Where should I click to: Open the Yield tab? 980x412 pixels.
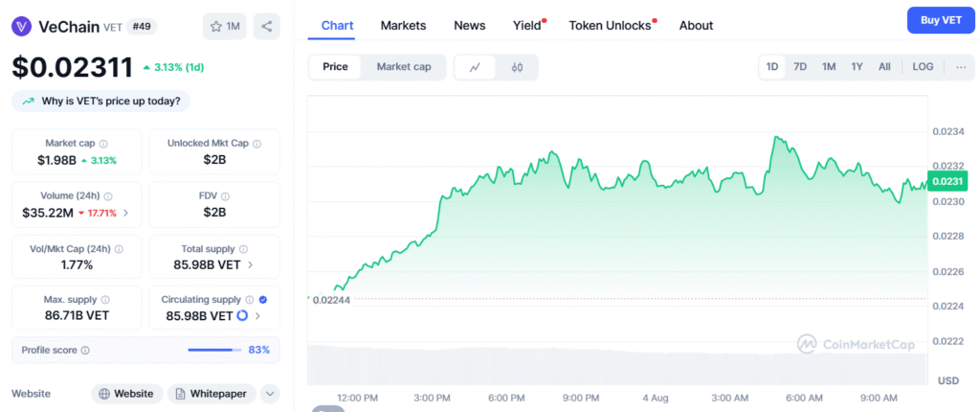point(527,26)
